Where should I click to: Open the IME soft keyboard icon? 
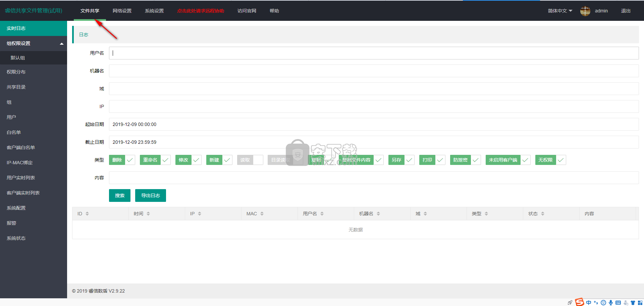618,303
